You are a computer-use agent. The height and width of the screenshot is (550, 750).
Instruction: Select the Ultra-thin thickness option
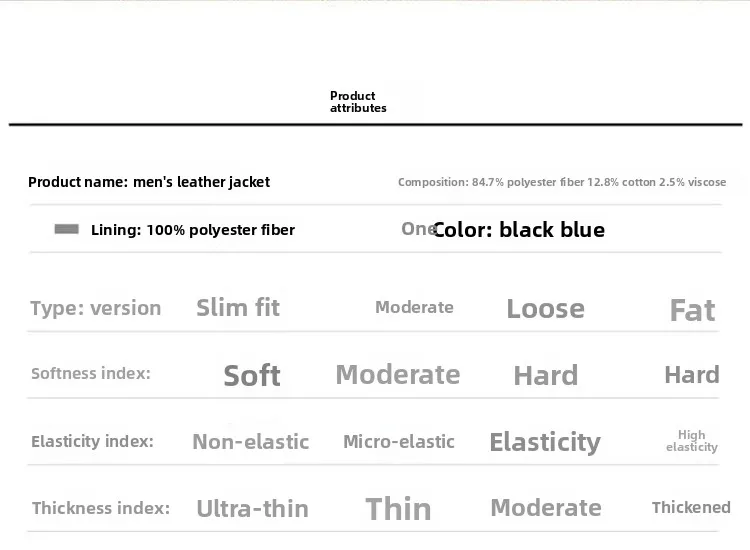click(x=252, y=508)
